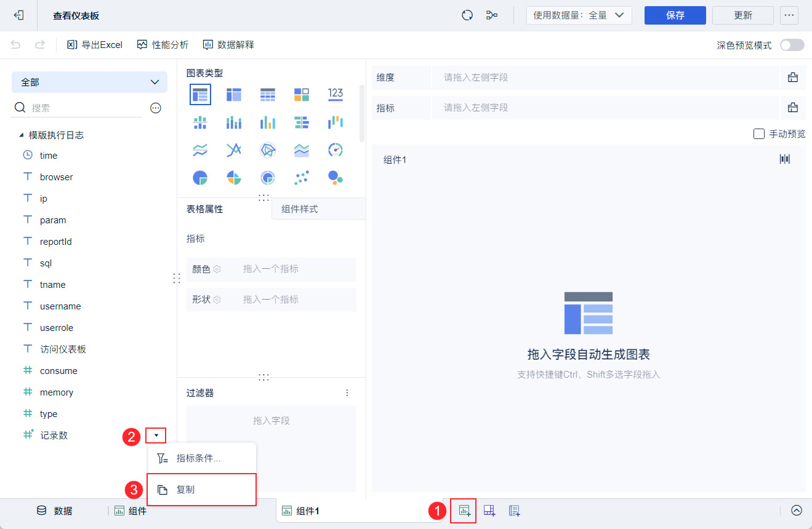Choose 复制 from the context menu

pyautogui.click(x=202, y=490)
